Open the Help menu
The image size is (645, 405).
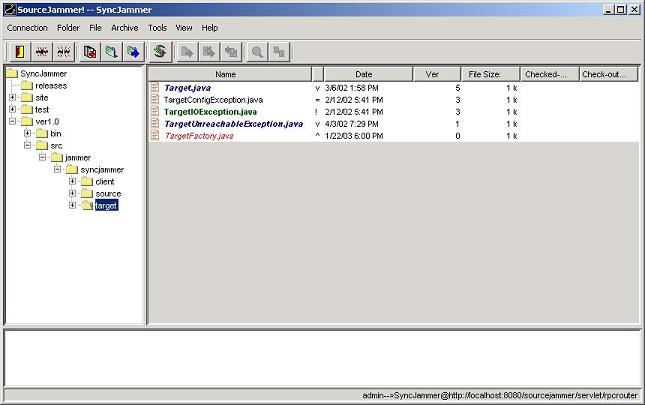pyautogui.click(x=210, y=28)
